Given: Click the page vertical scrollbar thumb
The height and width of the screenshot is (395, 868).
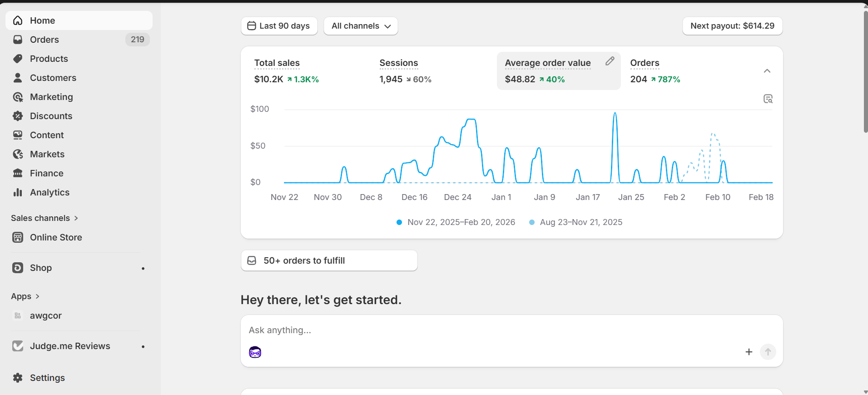Looking at the screenshot, I should pos(866,71).
